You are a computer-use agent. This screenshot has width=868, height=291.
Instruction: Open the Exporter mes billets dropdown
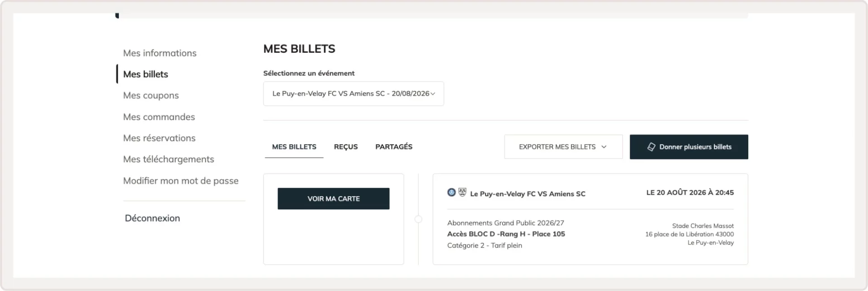click(x=563, y=147)
